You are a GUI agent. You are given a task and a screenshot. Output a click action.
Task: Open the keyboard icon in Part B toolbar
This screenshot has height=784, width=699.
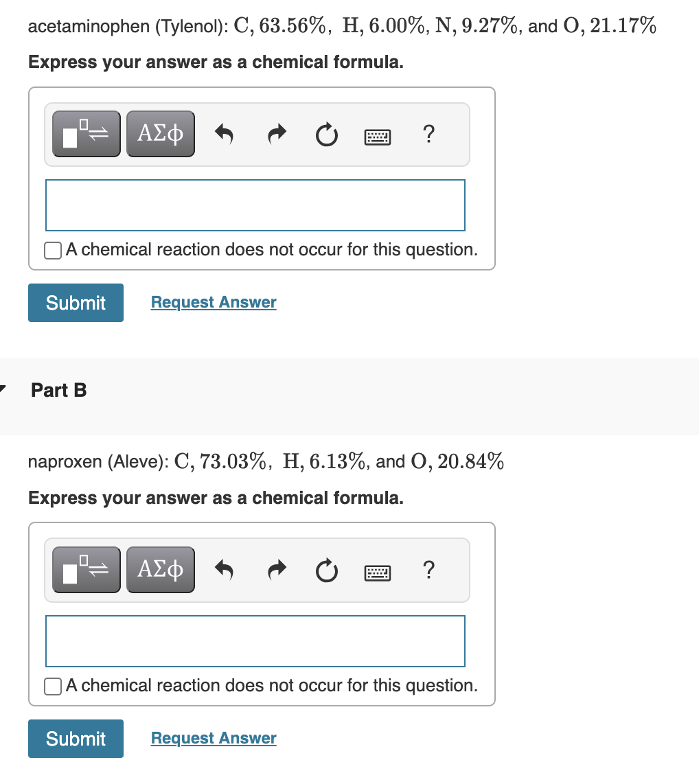[x=378, y=571]
